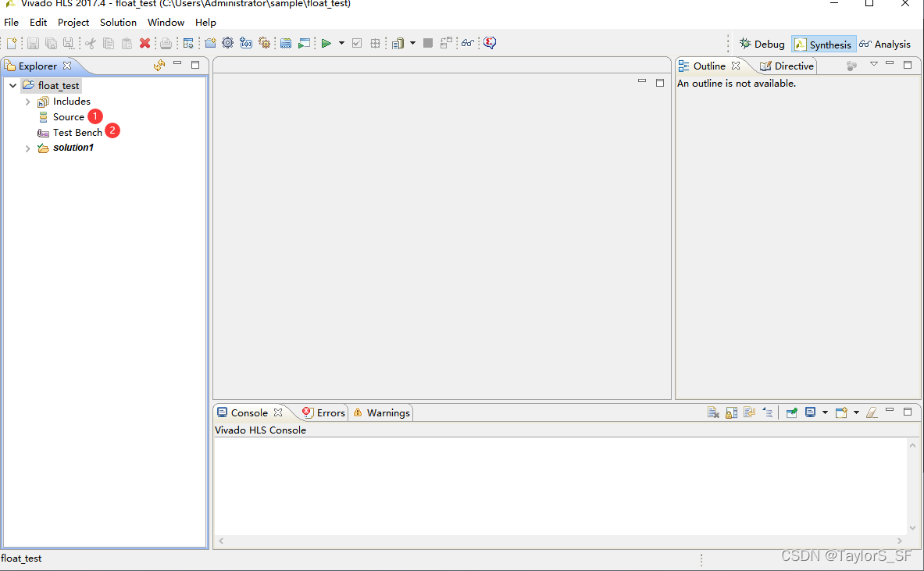Image resolution: width=924 pixels, height=571 pixels.
Task: Click the Paste clipboard icon
Action: point(127,43)
